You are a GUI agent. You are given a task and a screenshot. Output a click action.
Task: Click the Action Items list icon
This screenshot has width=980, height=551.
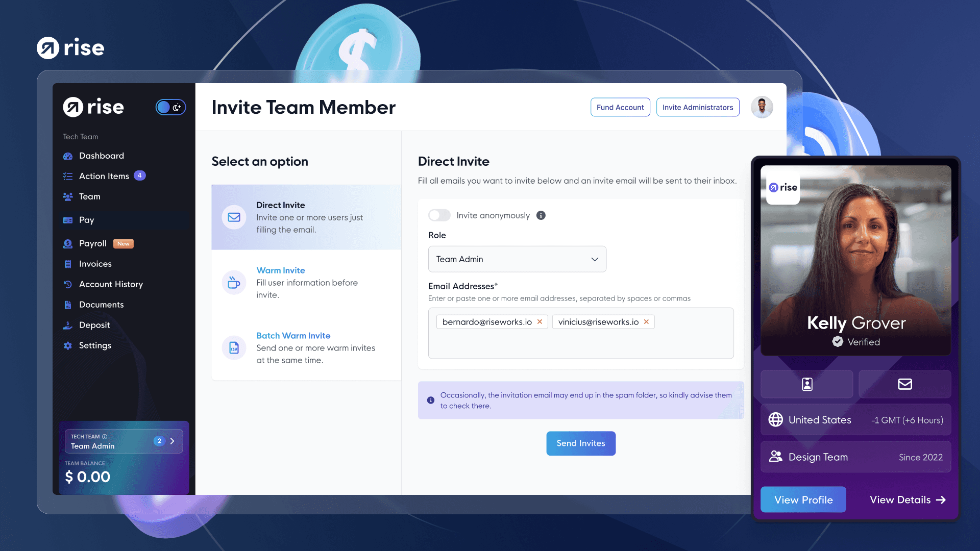pyautogui.click(x=68, y=177)
